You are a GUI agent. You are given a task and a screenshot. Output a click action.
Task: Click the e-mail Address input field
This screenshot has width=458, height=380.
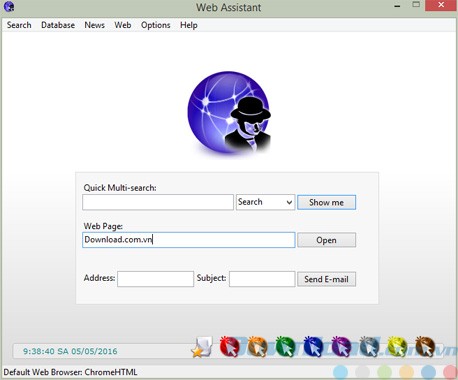pyautogui.click(x=155, y=279)
